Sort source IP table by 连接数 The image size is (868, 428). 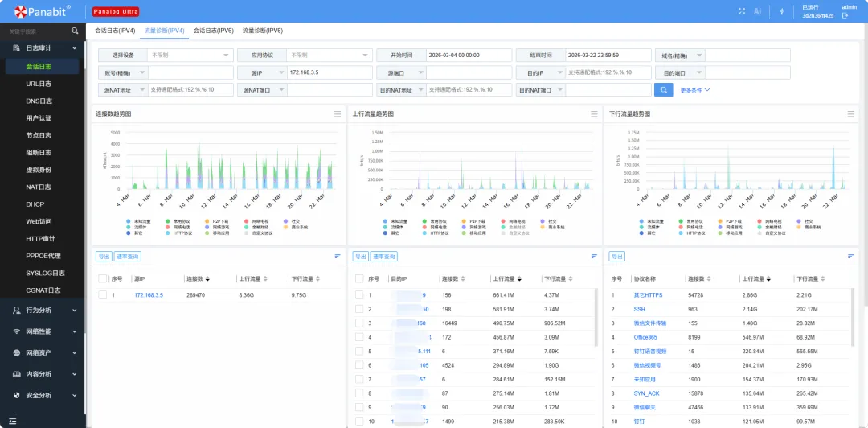coord(207,279)
